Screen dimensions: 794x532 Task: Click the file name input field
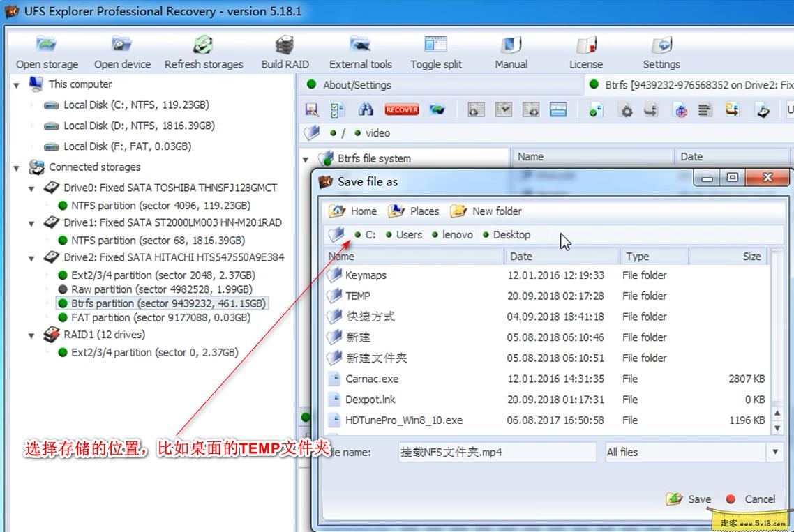point(497,452)
